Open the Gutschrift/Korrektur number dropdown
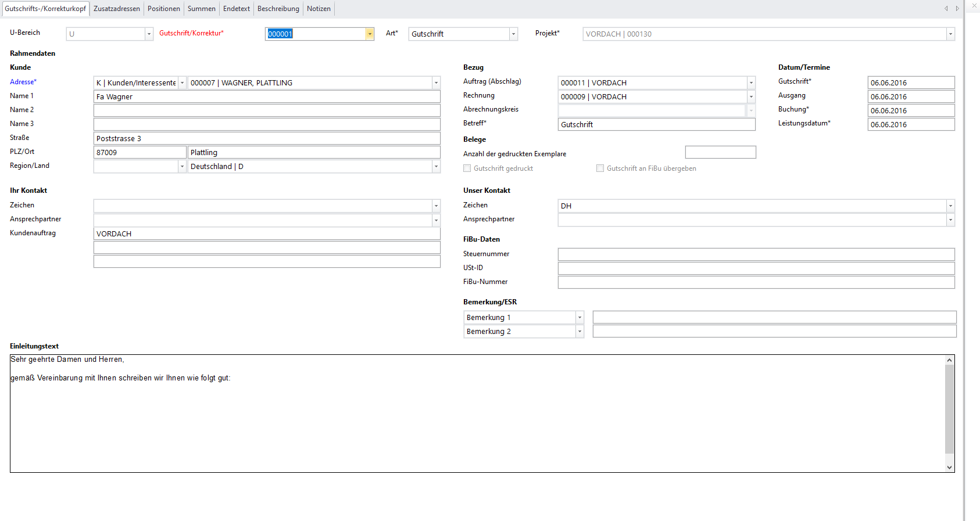Viewport: 980px width, 521px height. click(x=370, y=34)
